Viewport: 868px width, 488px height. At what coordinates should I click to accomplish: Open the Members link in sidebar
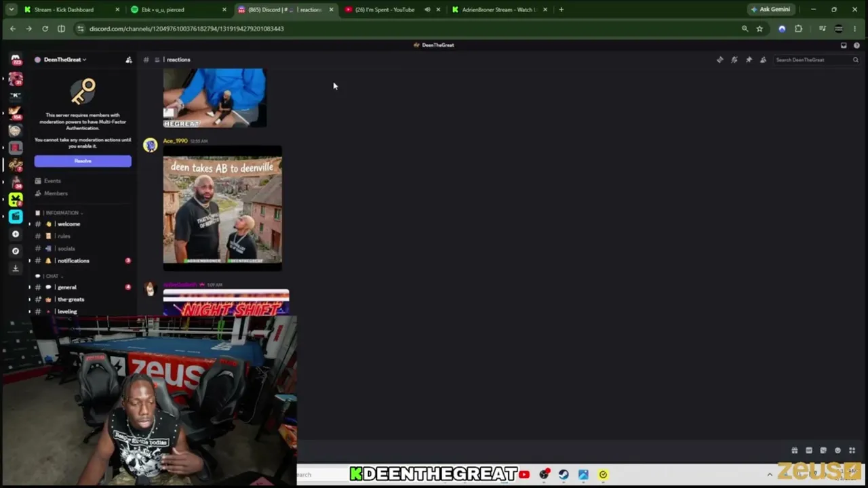point(56,193)
